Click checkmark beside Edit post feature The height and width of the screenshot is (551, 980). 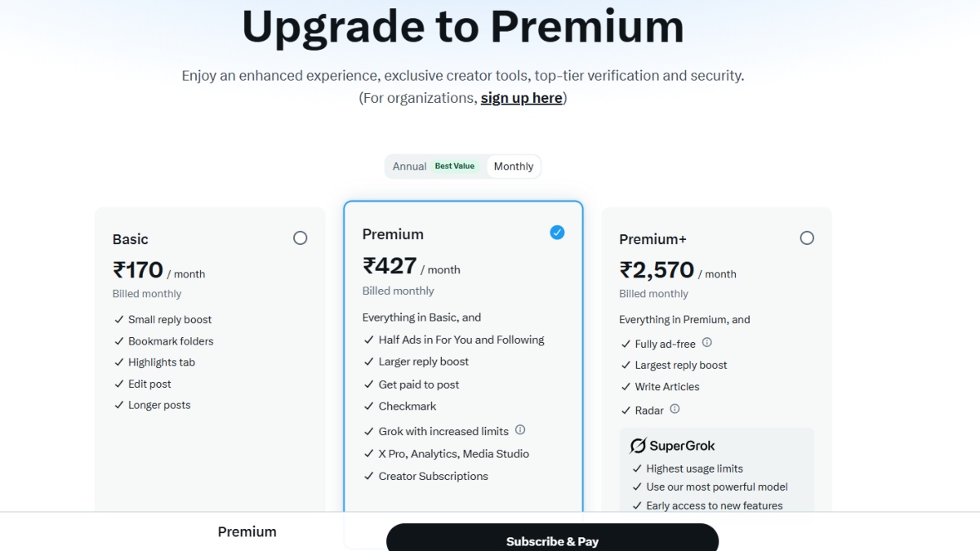point(118,384)
